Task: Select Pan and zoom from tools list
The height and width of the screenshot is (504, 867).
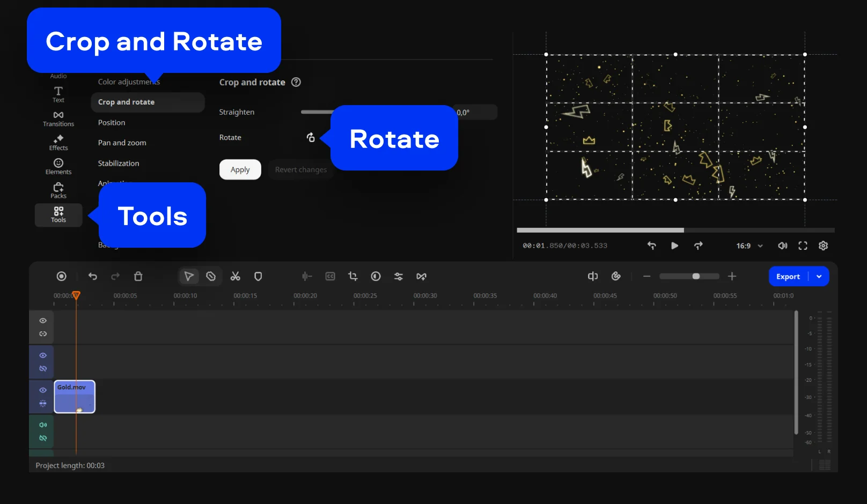Action: [x=122, y=143]
